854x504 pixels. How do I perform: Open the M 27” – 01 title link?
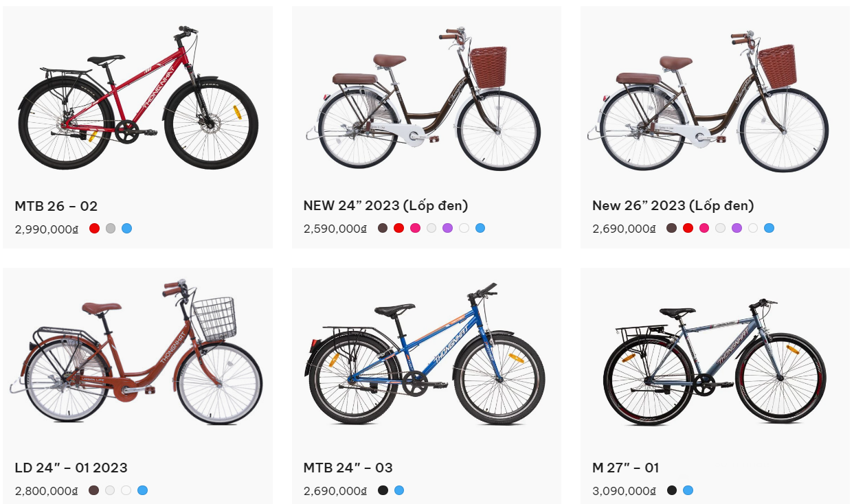point(625,468)
